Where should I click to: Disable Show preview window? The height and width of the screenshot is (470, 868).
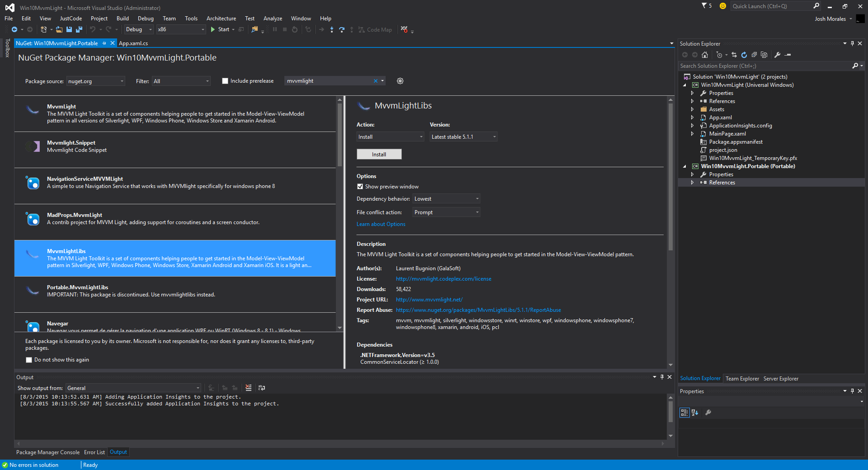pos(360,186)
